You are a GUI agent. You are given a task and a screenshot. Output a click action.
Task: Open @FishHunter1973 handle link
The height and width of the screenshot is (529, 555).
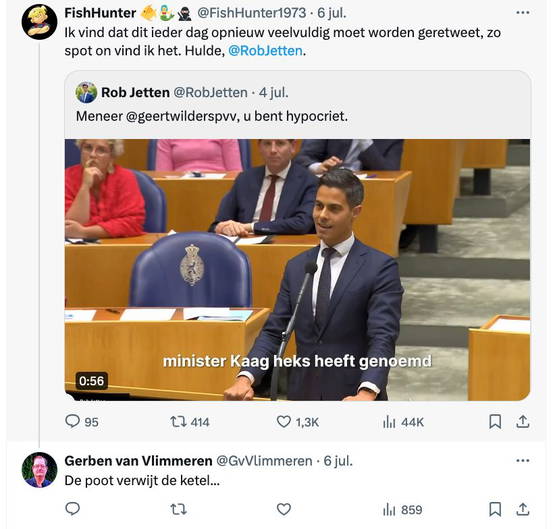tap(251, 13)
